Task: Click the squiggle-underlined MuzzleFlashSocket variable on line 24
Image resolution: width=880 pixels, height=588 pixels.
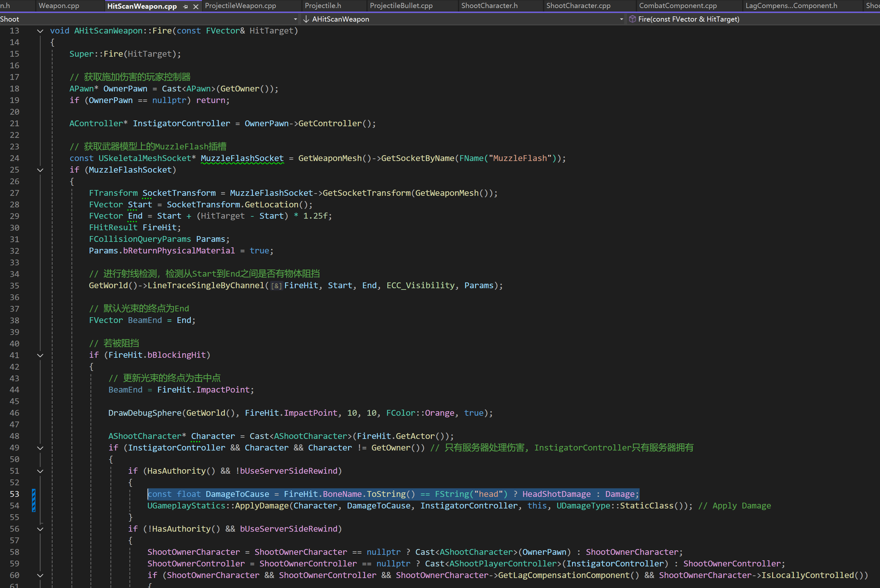Action: (x=242, y=158)
